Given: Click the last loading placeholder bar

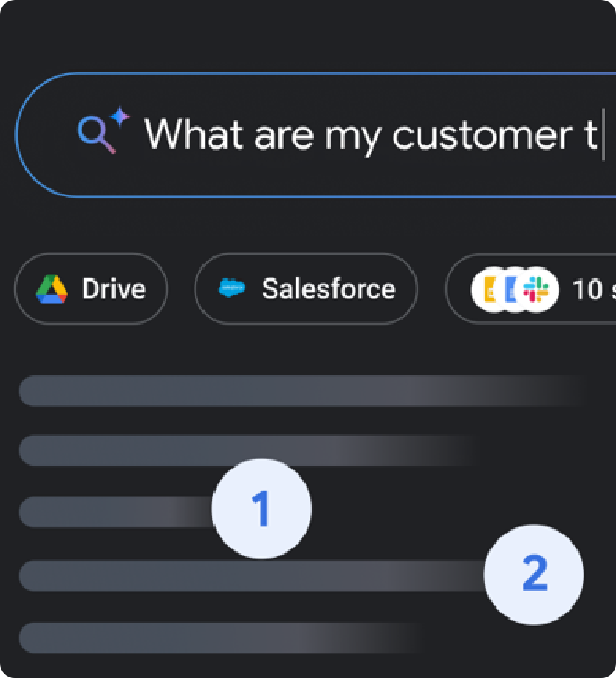Looking at the screenshot, I should click(220, 638).
